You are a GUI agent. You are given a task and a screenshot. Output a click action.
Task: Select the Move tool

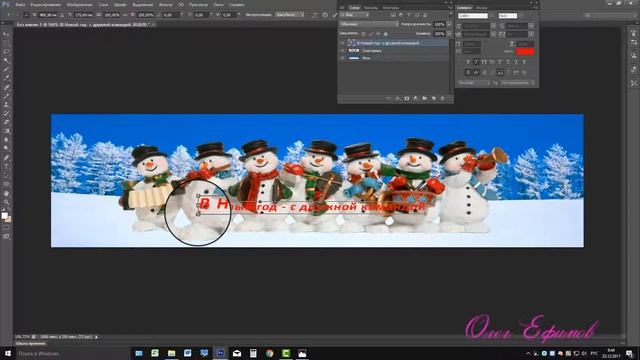tap(6, 34)
